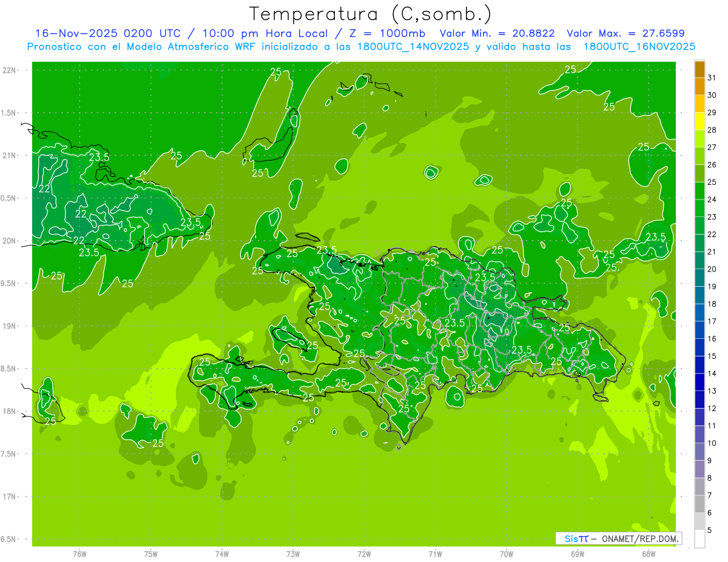Screen dimensions: 728x562
Task: Click the "21N" latitude axis label
Action: [x=9, y=155]
